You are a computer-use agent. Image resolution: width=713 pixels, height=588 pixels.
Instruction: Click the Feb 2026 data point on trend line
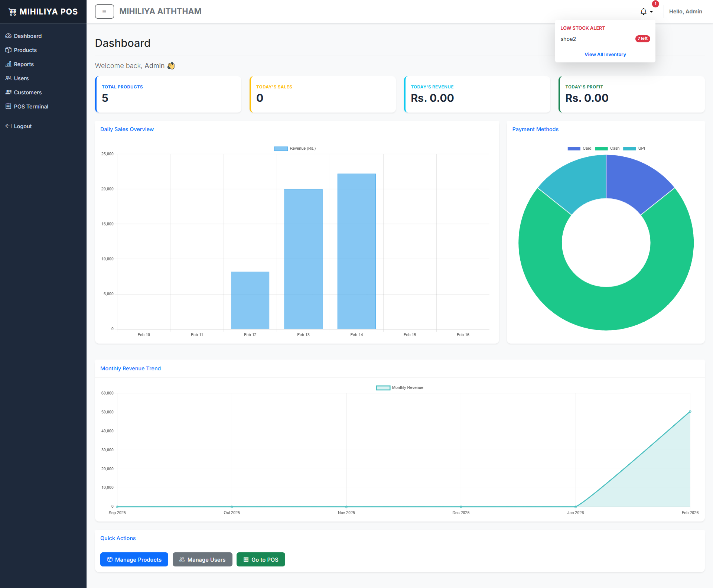point(690,412)
